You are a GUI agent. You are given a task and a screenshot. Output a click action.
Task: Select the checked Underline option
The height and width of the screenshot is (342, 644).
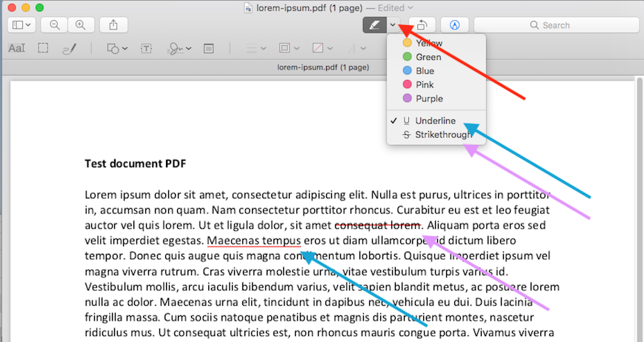click(x=436, y=121)
